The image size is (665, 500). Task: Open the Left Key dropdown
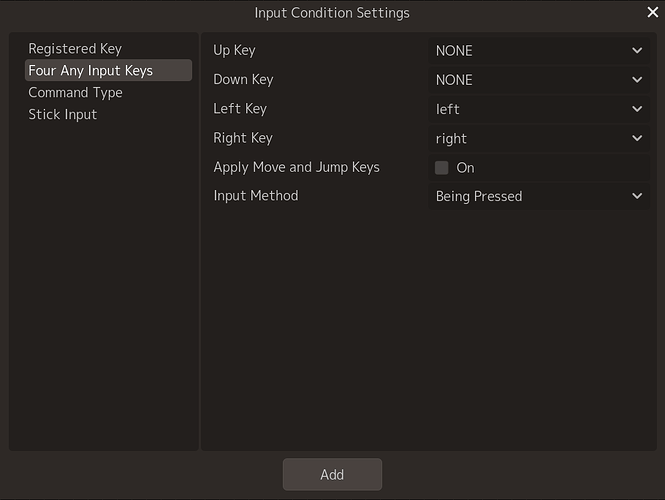[x=539, y=109]
